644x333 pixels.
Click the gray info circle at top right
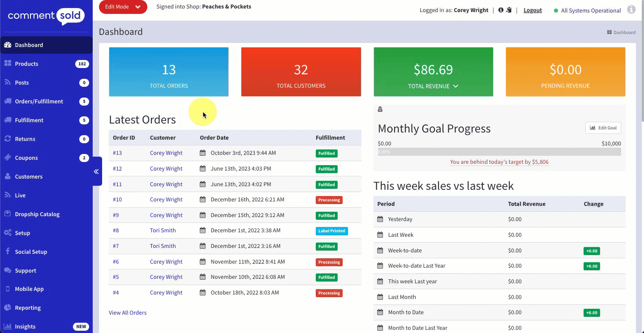631,9
